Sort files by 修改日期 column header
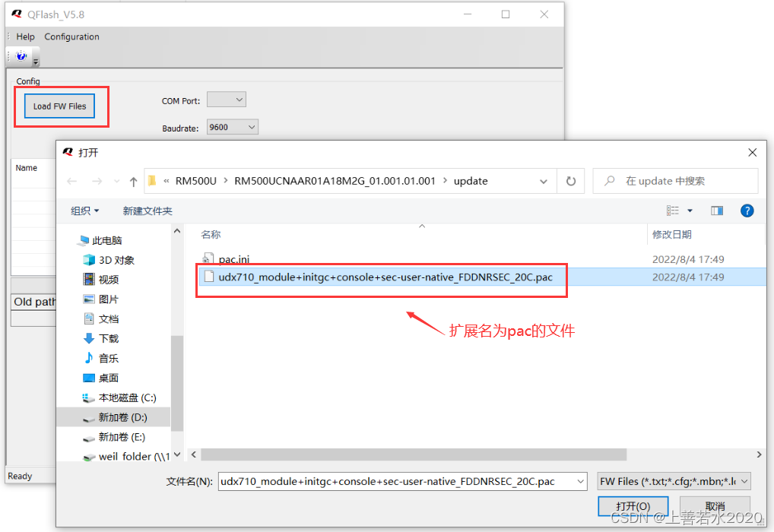 [x=671, y=234]
